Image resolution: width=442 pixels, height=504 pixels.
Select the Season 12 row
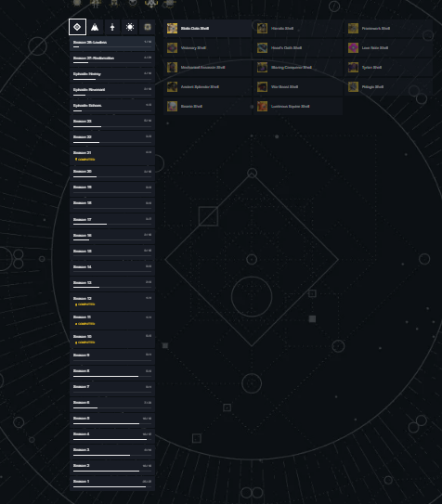[x=112, y=301]
